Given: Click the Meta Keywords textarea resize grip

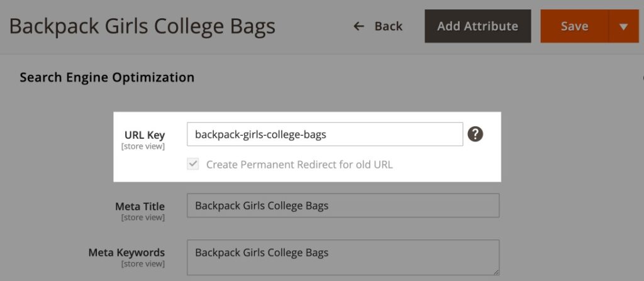Looking at the screenshot, I should tap(496, 272).
